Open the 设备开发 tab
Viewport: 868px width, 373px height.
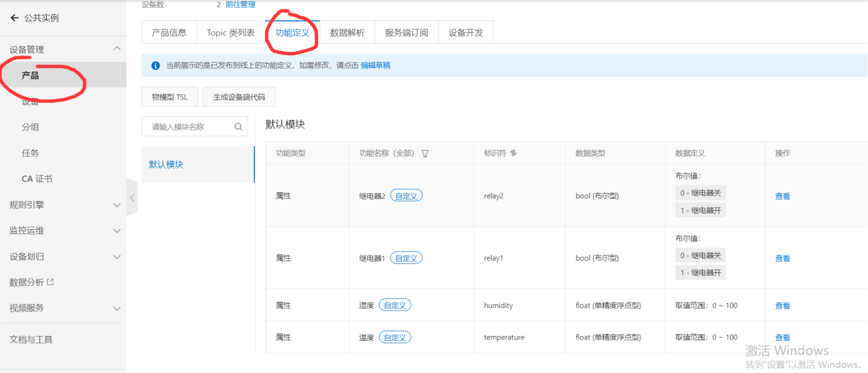pos(466,33)
